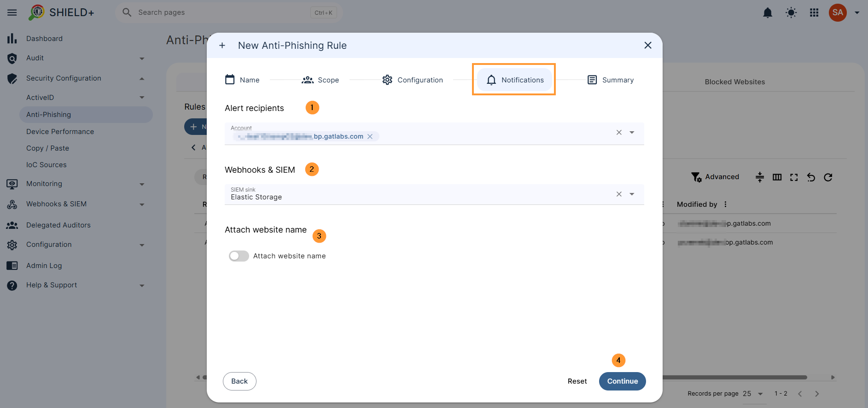Click the Dashboard bar chart icon
Image resolution: width=868 pixels, height=408 pixels.
12,39
